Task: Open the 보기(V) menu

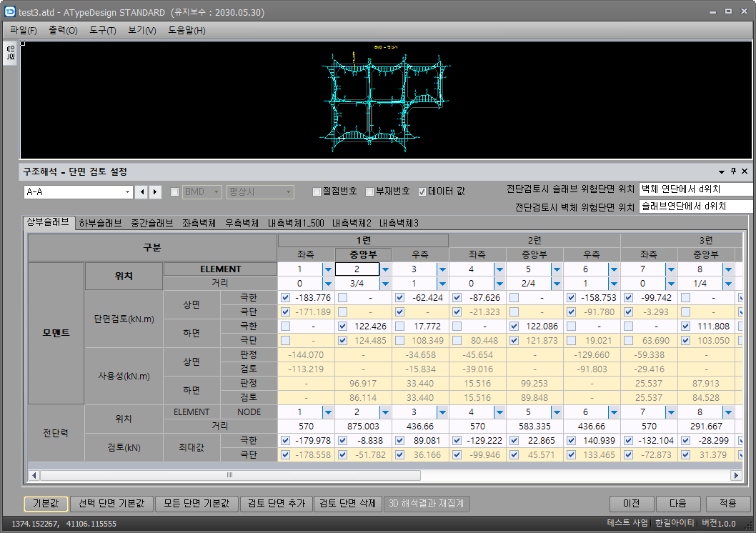Action: tap(141, 30)
